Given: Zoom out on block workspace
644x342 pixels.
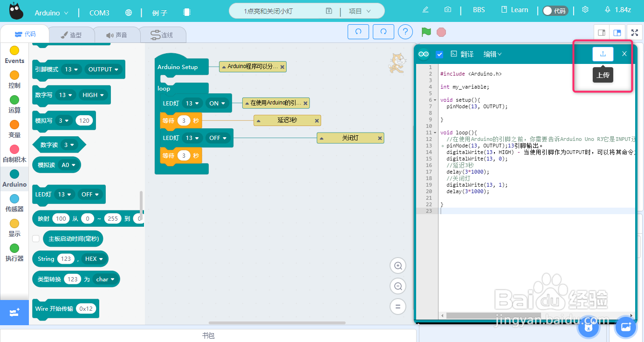Looking at the screenshot, I should [x=398, y=286].
